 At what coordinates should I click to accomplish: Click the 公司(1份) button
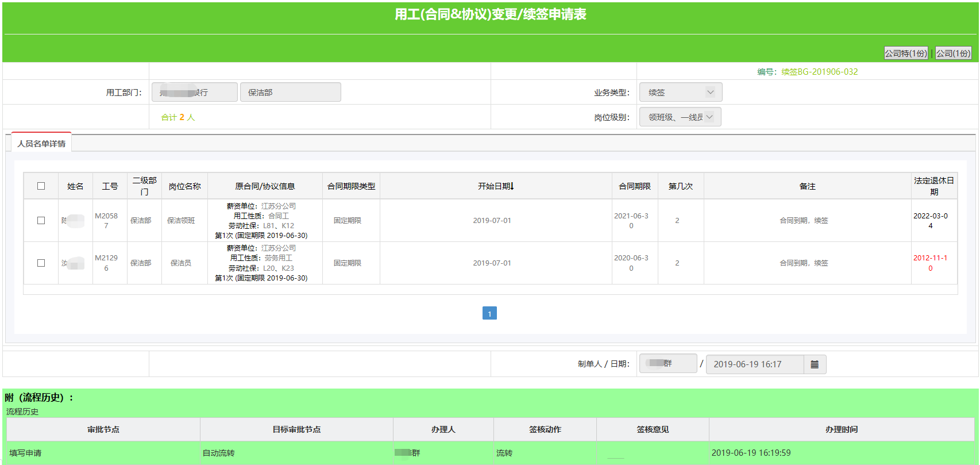point(953,53)
